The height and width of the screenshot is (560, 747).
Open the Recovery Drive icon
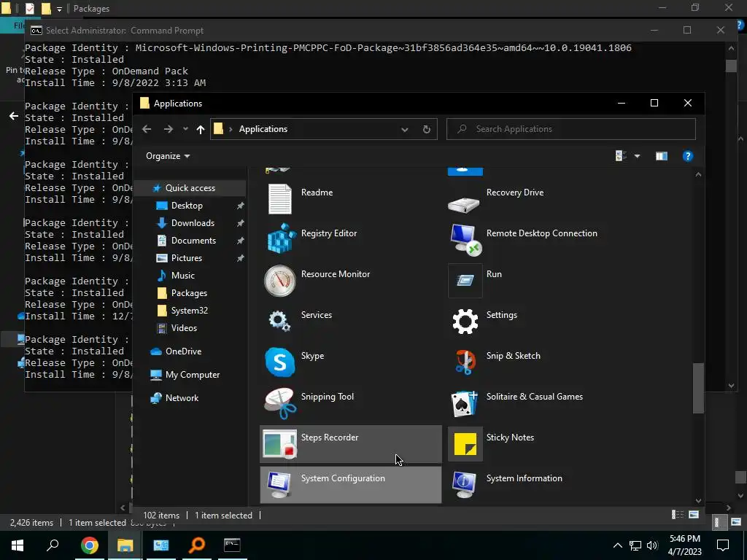[x=463, y=204]
